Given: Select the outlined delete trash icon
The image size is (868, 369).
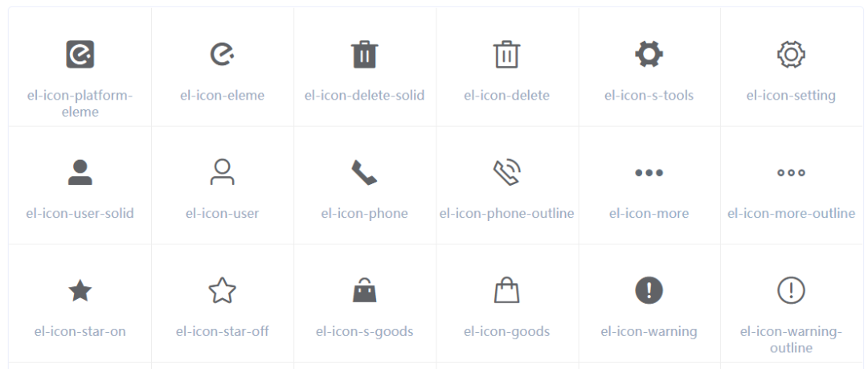Looking at the screenshot, I should tap(506, 55).
